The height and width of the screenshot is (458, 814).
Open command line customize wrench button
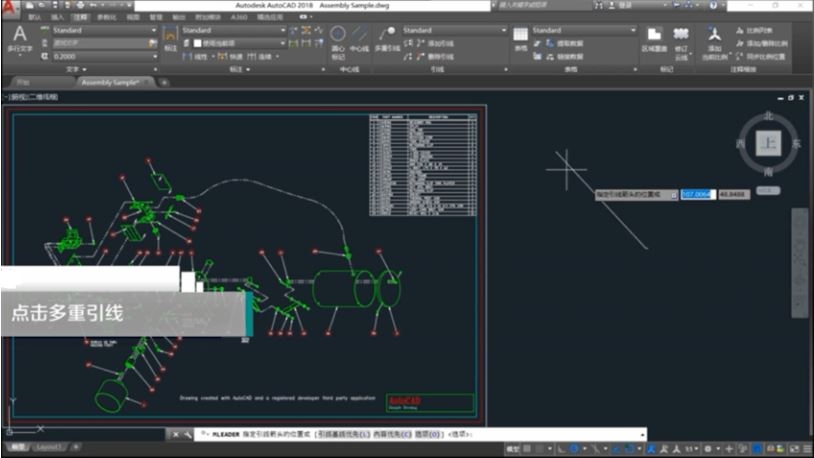pos(187,435)
